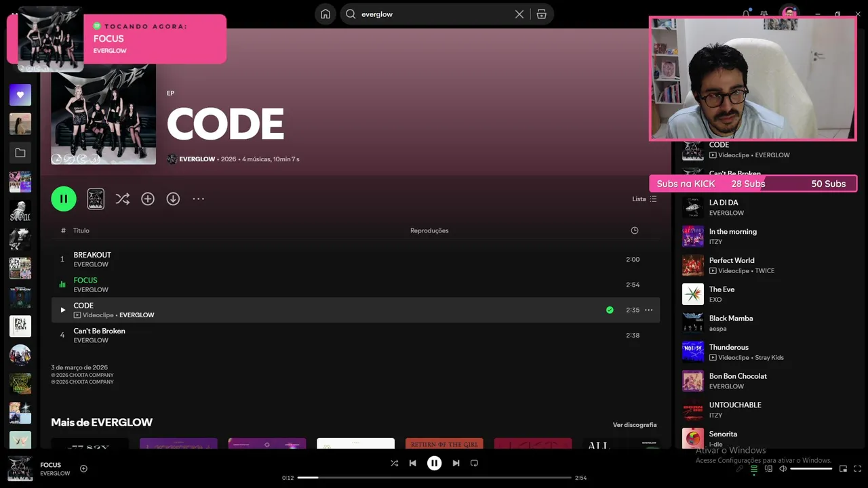Viewport: 868px width, 488px height.
Task: Enable shuffle for the CODE EP
Action: [x=122, y=199]
